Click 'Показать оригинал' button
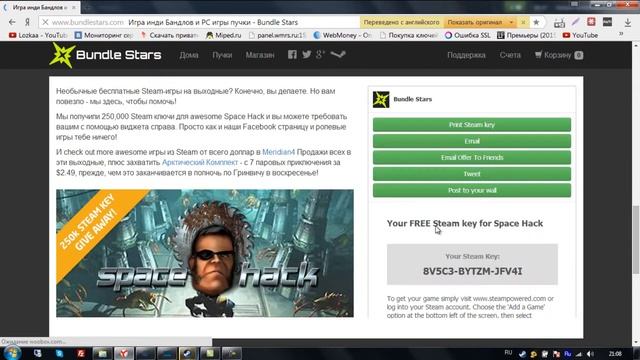640x360 pixels. pyautogui.click(x=474, y=22)
